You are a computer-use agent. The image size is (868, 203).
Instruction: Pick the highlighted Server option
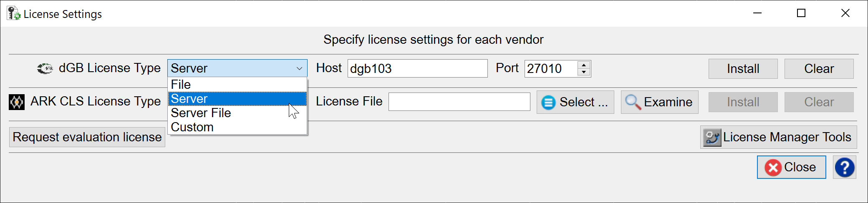[189, 99]
